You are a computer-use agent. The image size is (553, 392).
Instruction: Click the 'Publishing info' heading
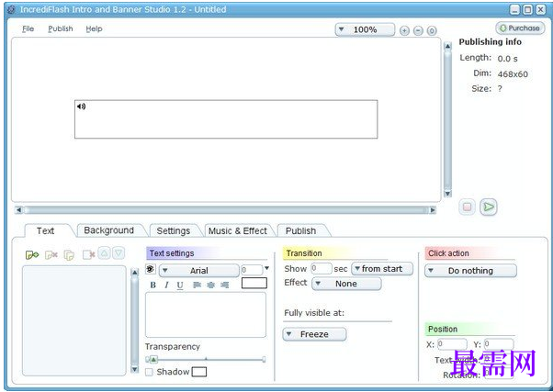click(x=491, y=42)
